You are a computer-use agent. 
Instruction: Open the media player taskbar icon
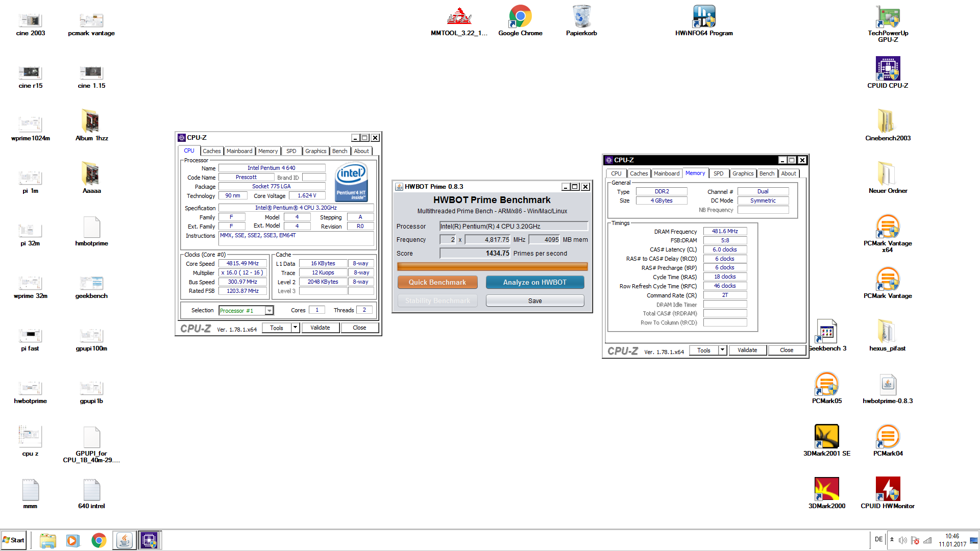[73, 540]
